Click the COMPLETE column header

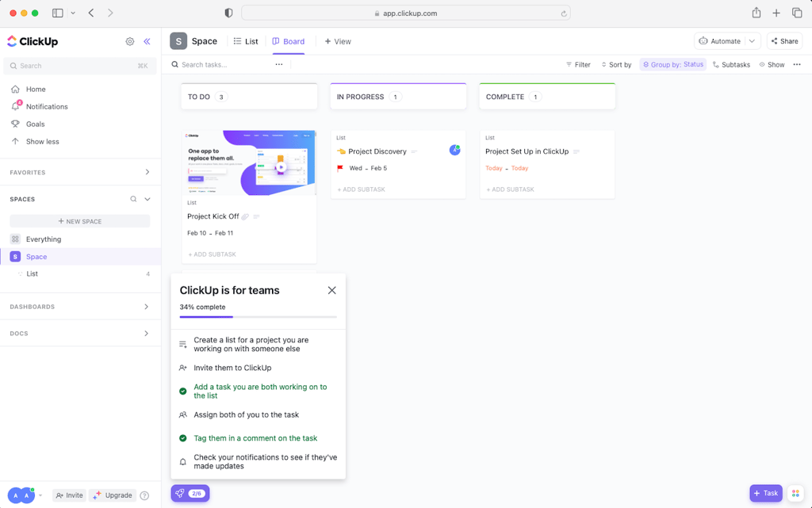[547, 97]
